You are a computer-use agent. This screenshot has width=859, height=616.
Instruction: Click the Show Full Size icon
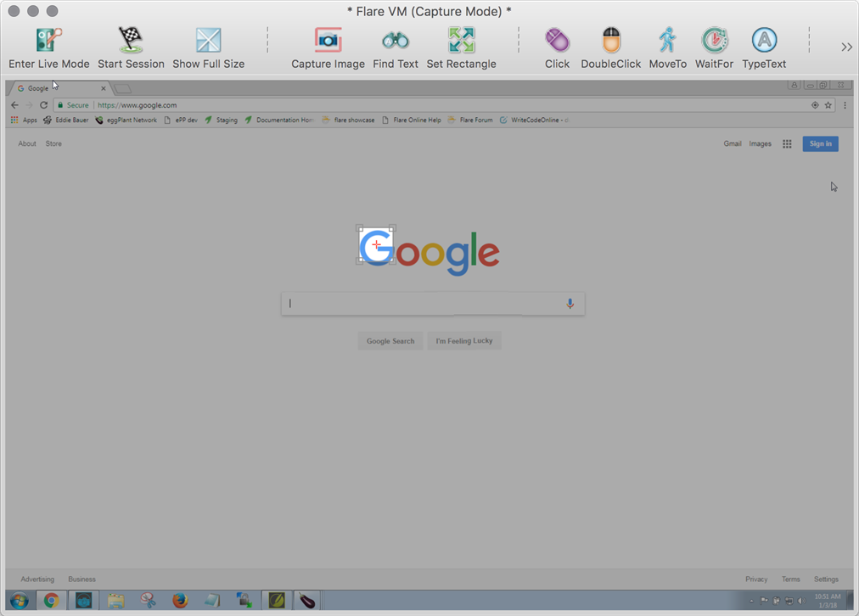point(208,41)
